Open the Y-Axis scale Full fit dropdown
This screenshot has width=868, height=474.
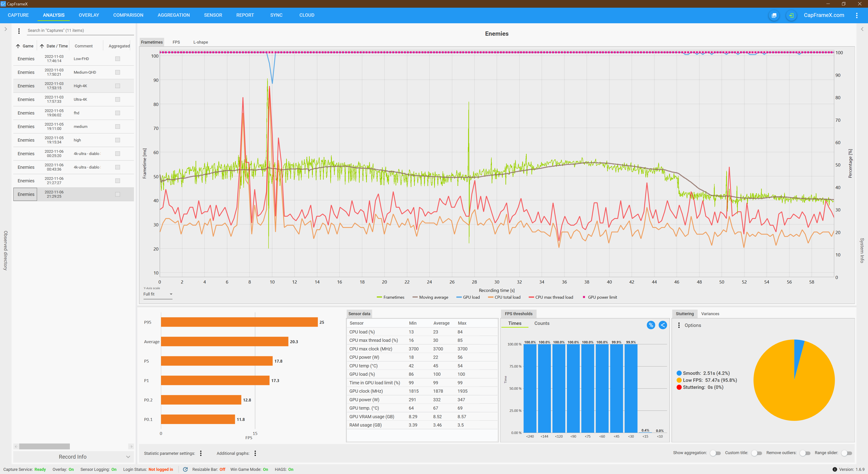(158, 294)
